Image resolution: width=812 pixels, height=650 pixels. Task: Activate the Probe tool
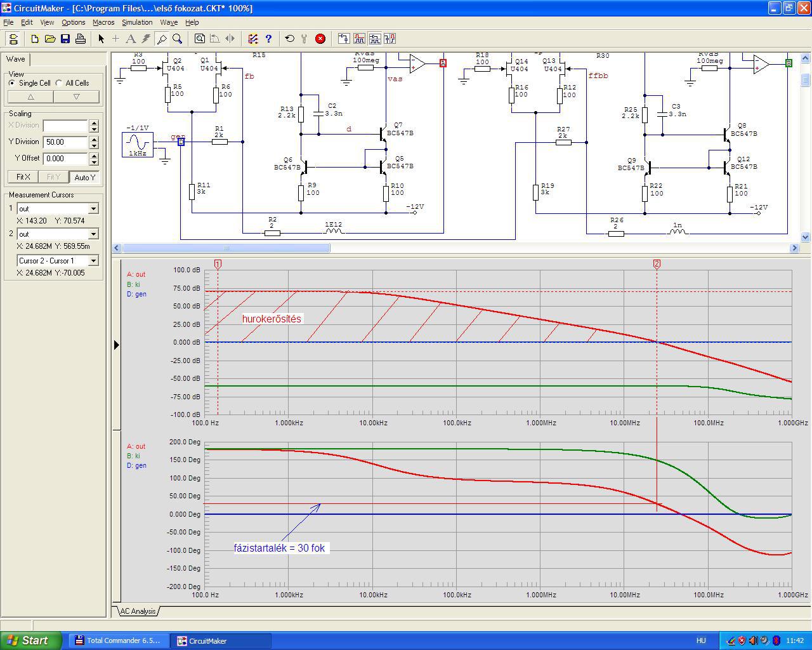[x=162, y=39]
